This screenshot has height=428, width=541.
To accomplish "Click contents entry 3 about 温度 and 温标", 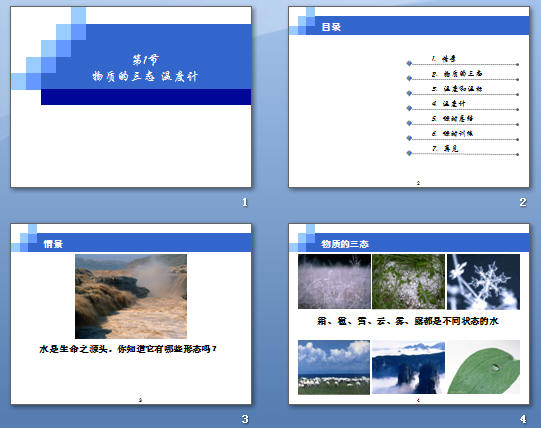I will [x=457, y=89].
